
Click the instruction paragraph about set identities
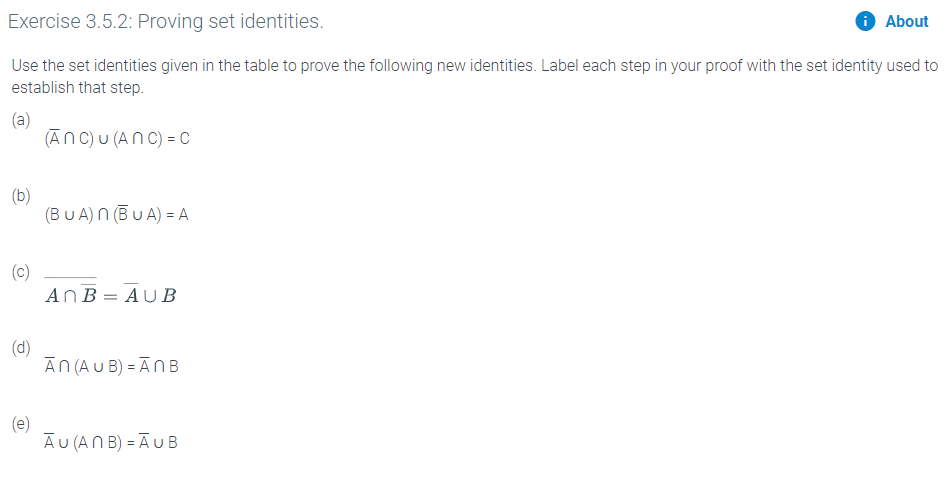pos(475,76)
